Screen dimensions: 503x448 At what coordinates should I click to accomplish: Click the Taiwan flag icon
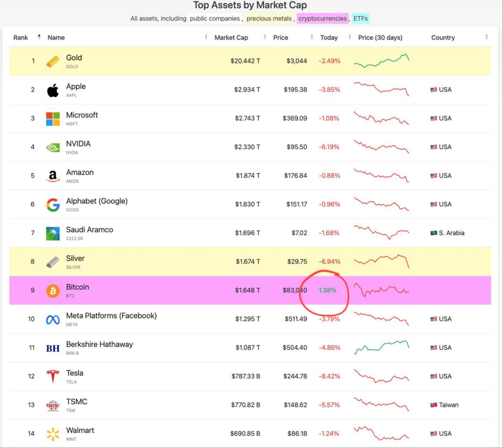(x=434, y=405)
